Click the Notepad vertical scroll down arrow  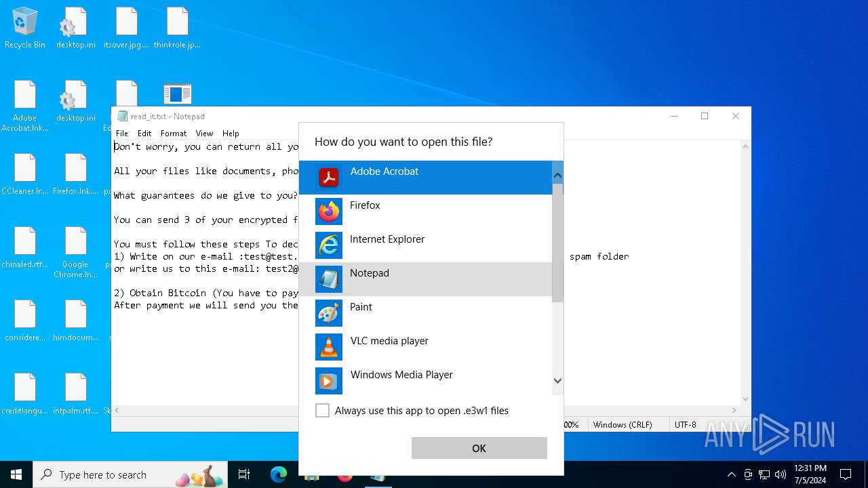click(745, 399)
